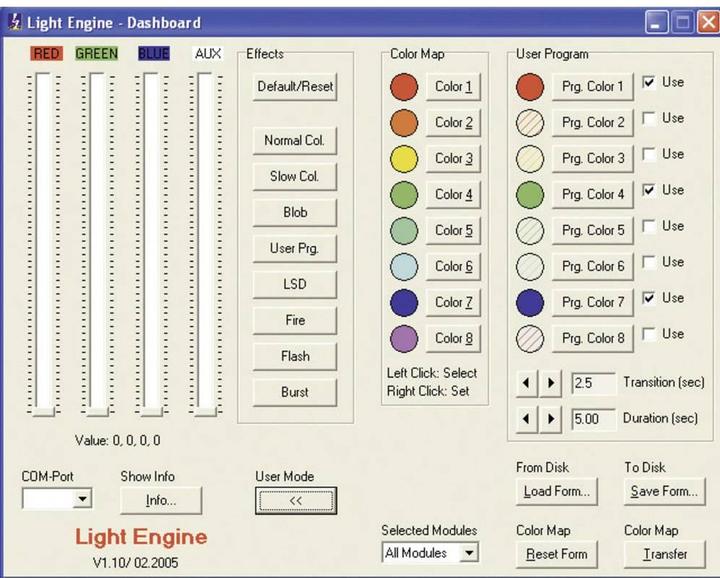Click the Light Engine title bar icon
This screenshot has width=720, height=578.
15,22
